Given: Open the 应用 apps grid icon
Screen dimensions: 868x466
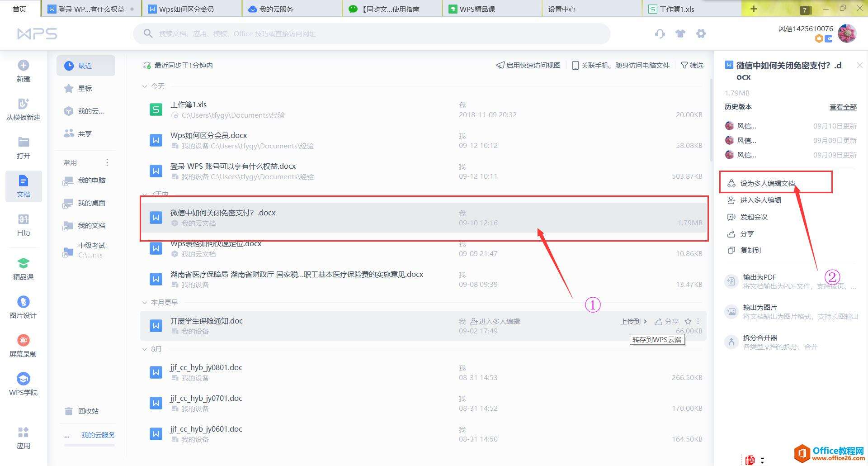Looking at the screenshot, I should tap(24, 433).
